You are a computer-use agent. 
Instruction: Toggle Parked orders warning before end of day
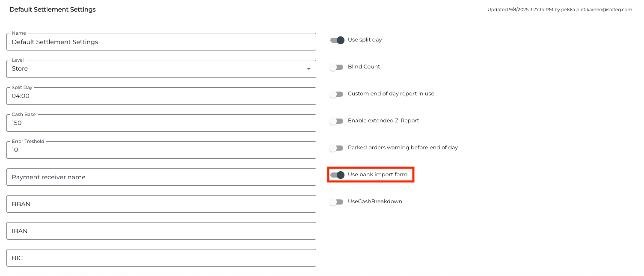click(336, 148)
